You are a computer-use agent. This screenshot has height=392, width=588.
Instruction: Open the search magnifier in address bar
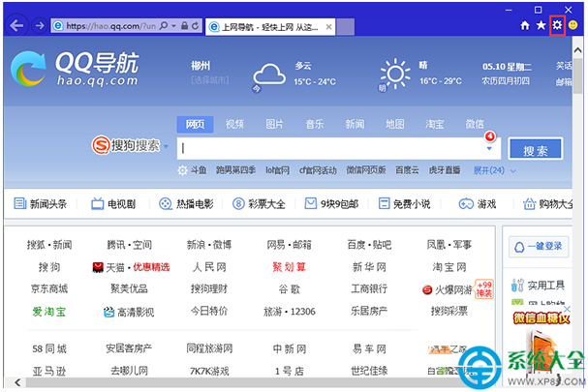164,26
